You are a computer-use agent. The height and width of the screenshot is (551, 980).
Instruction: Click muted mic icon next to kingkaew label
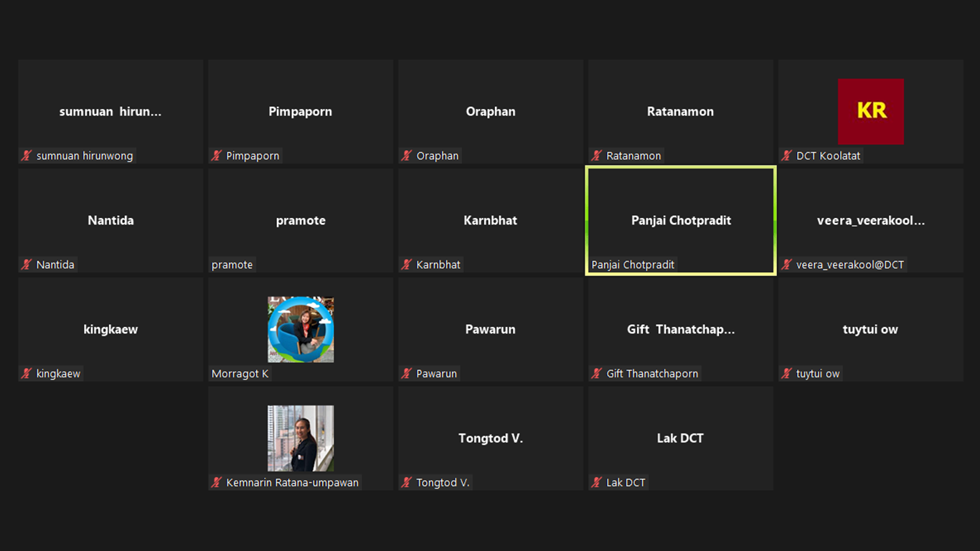(27, 374)
